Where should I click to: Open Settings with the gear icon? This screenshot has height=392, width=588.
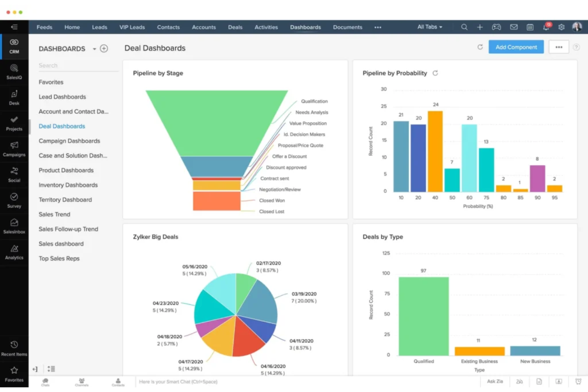561,27
